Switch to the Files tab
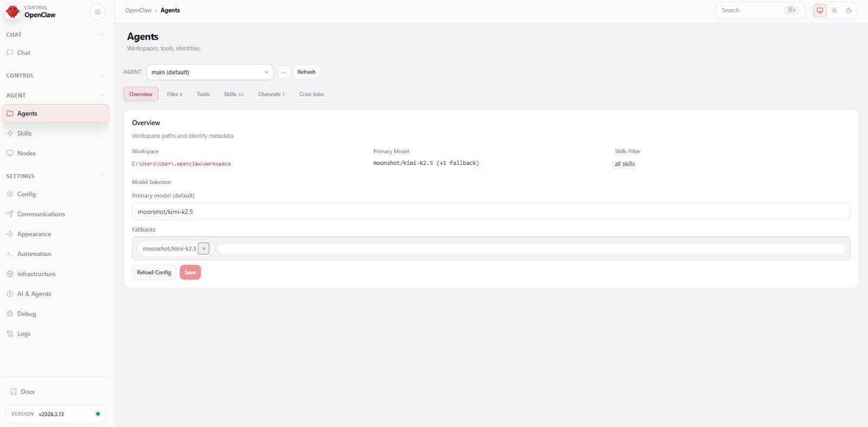The image size is (868, 427). pyautogui.click(x=175, y=94)
